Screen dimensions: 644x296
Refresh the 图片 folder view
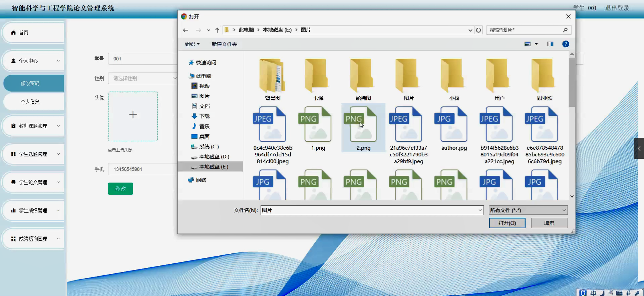tap(478, 30)
